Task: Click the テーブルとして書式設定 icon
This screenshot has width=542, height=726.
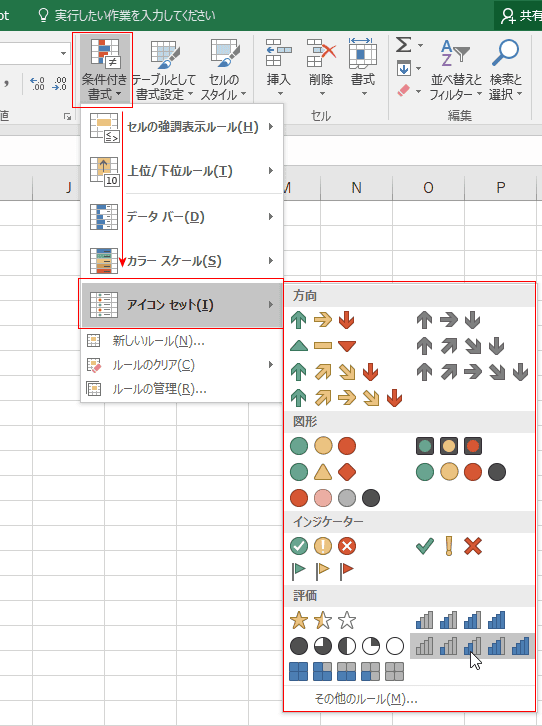Action: (x=163, y=70)
